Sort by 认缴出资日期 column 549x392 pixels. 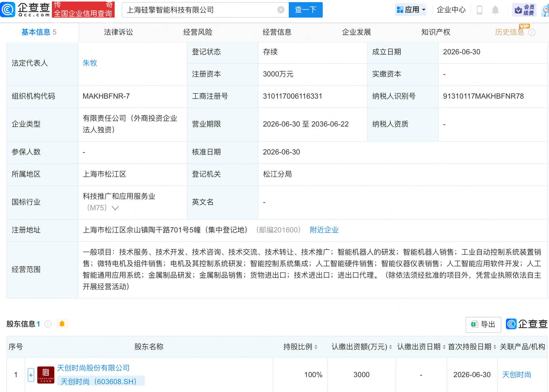tap(444, 347)
